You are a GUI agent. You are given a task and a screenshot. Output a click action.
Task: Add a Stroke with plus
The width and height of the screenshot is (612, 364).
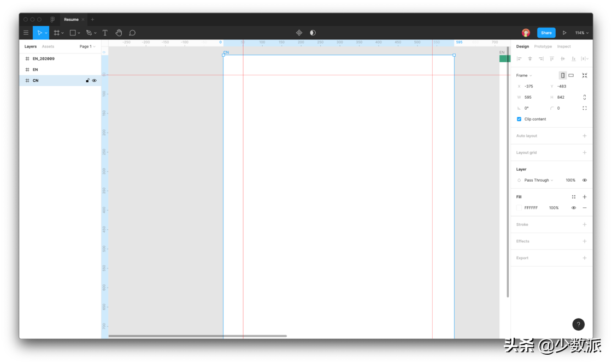click(585, 224)
